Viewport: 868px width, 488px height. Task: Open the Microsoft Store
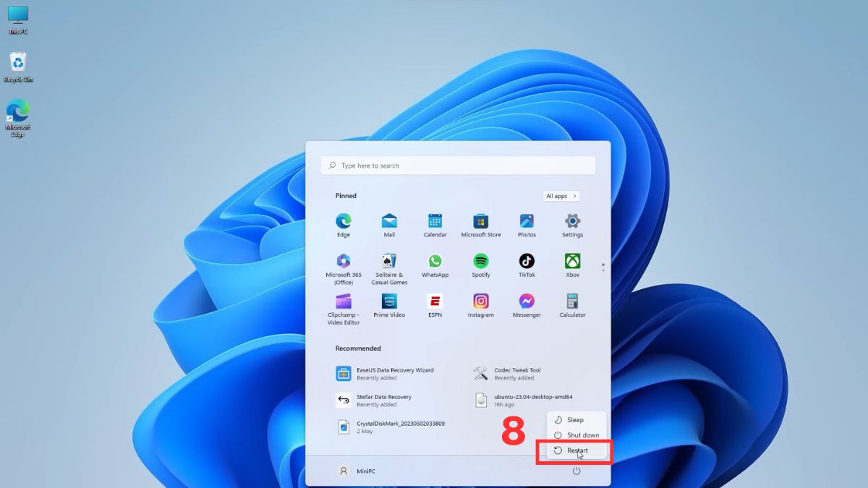pos(480,225)
